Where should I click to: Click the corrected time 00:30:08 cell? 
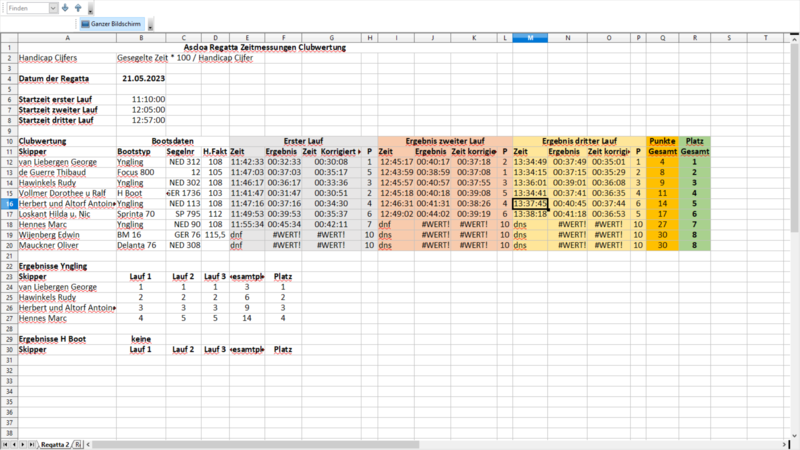coord(332,162)
